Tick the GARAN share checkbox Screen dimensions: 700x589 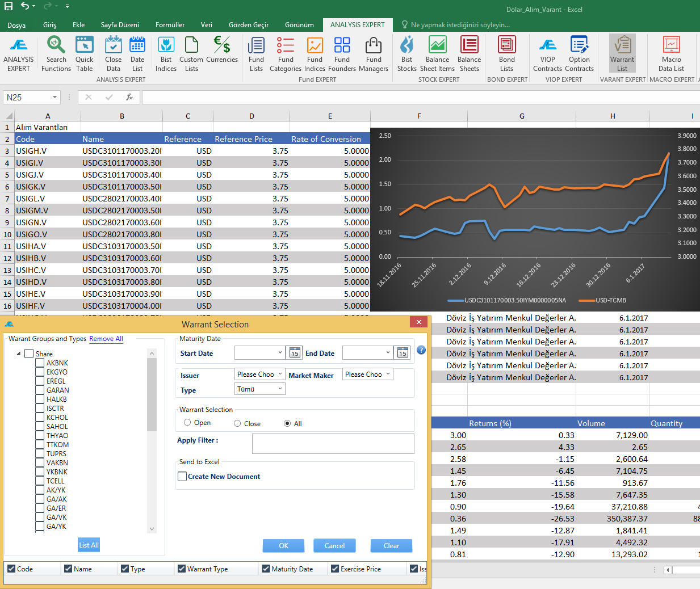pyautogui.click(x=40, y=390)
